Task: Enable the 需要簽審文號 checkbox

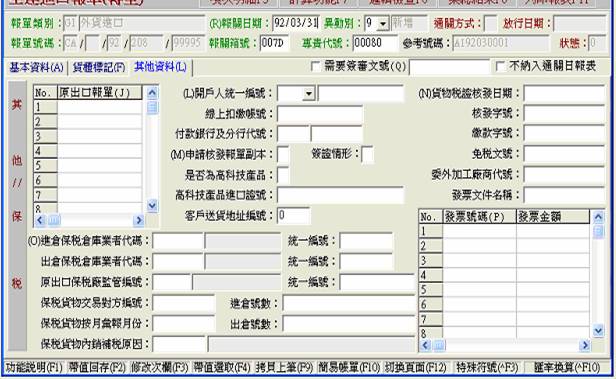Action: coord(315,66)
